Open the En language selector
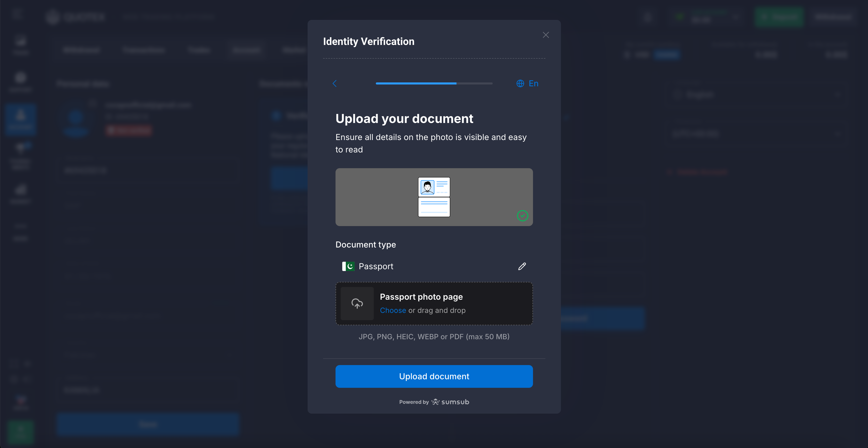This screenshot has height=448, width=868. pos(533,83)
